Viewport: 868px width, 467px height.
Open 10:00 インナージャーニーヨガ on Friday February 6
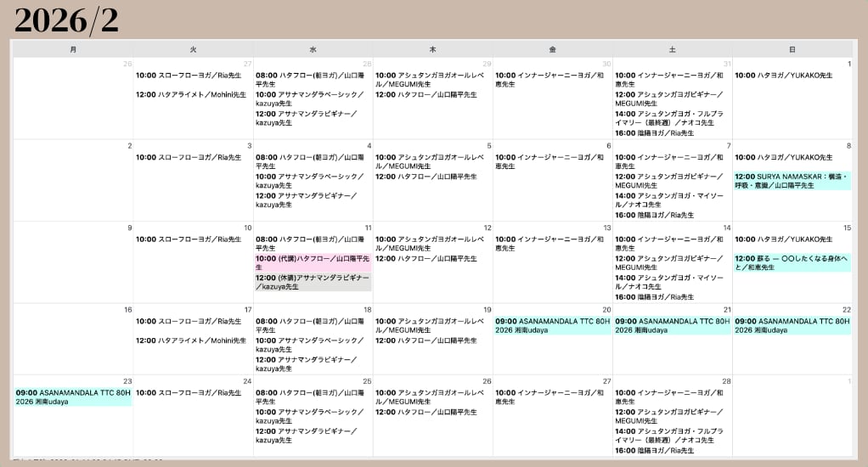[550, 161]
